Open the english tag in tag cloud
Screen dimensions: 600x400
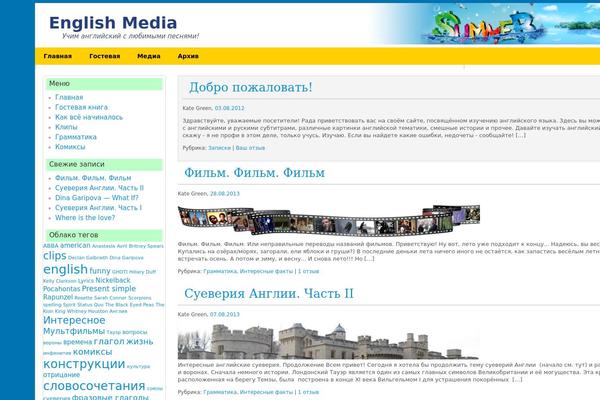65,269
